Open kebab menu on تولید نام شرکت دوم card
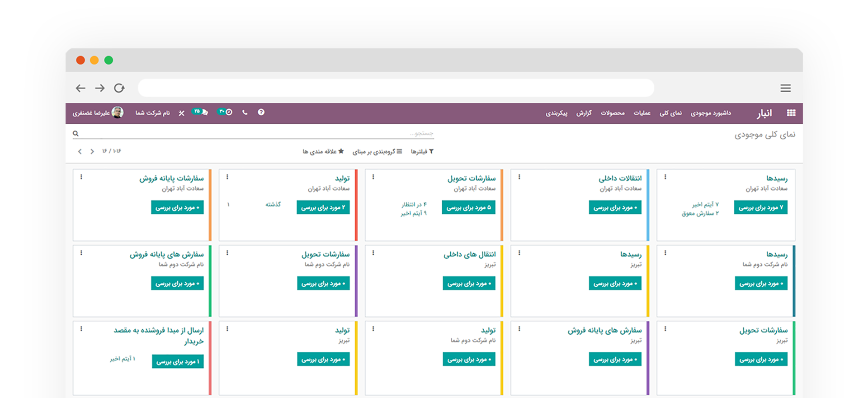 point(373,329)
